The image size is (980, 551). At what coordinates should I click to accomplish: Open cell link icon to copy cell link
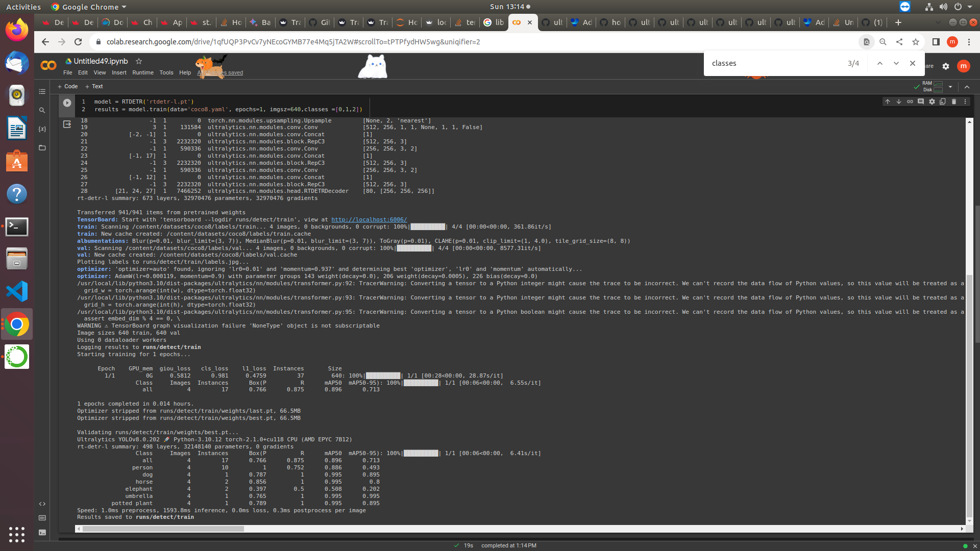pyautogui.click(x=910, y=102)
